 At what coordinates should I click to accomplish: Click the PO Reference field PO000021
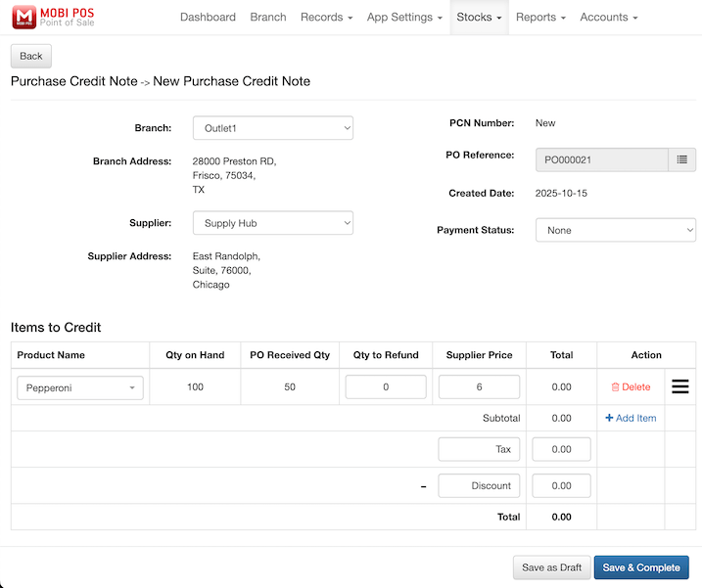click(x=602, y=159)
